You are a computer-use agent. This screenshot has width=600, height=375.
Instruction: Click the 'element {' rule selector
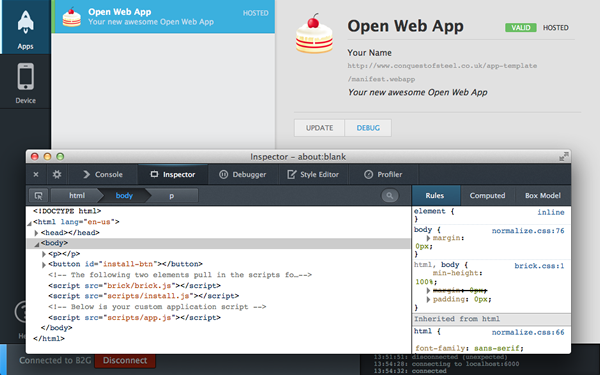pos(434,211)
